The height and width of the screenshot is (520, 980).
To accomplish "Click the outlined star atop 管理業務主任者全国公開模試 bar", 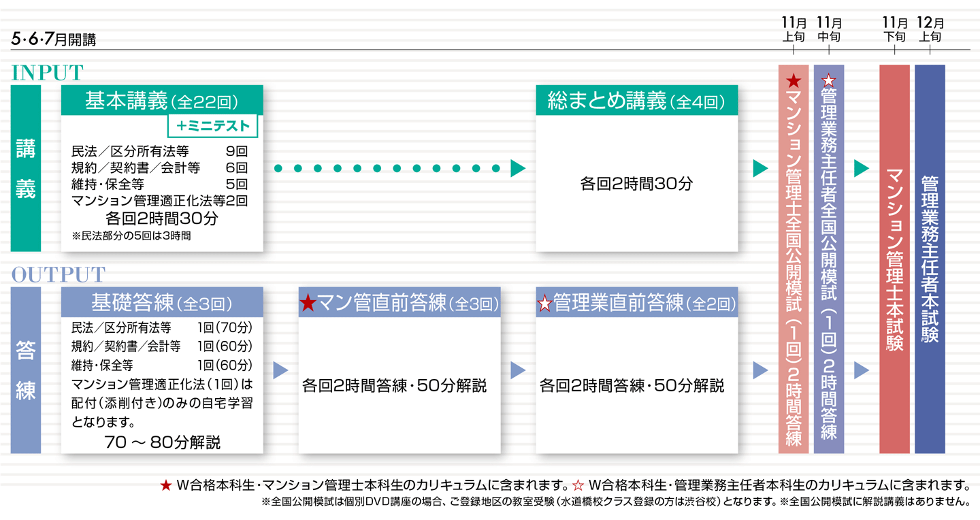I will point(828,81).
